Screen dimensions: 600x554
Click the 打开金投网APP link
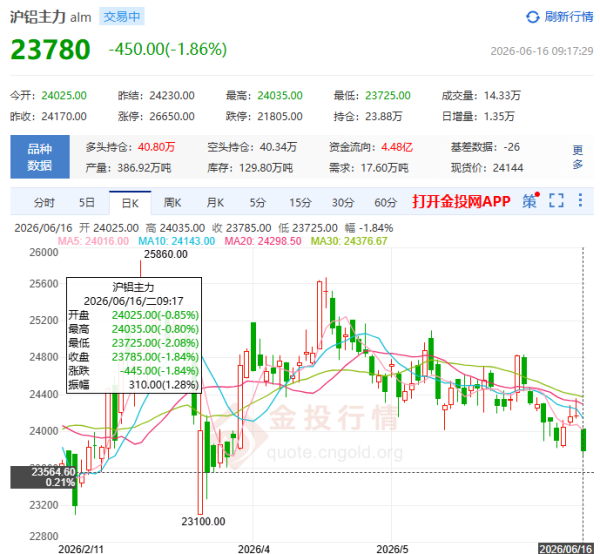pyautogui.click(x=461, y=201)
